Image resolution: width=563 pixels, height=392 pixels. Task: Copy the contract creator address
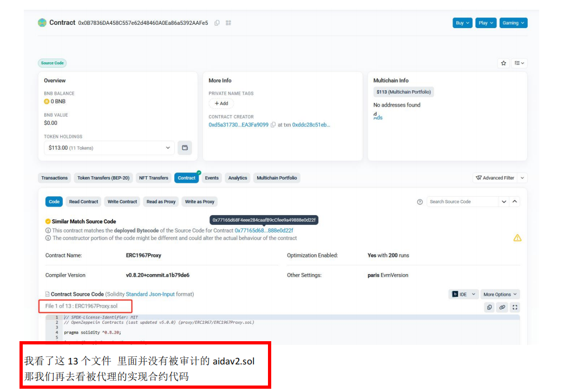[273, 125]
